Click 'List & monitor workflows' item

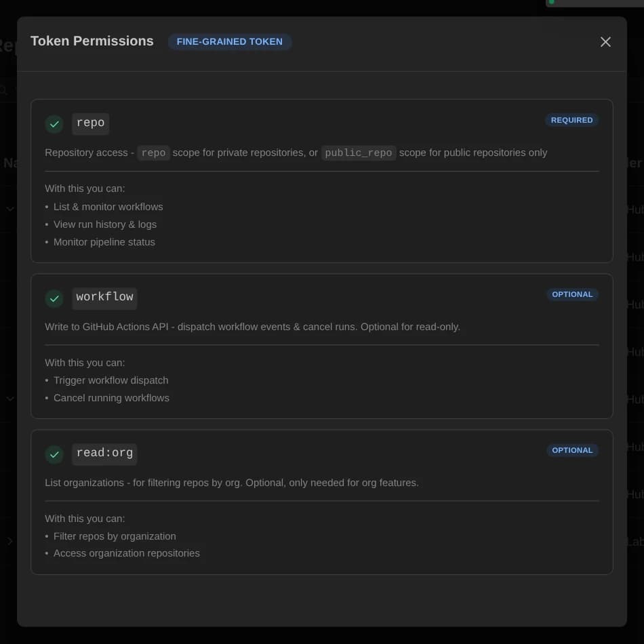click(x=108, y=207)
